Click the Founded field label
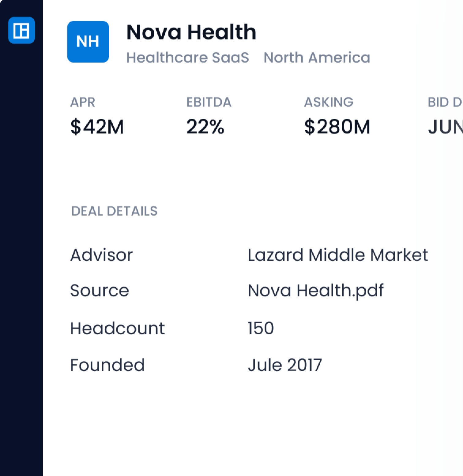 click(107, 365)
